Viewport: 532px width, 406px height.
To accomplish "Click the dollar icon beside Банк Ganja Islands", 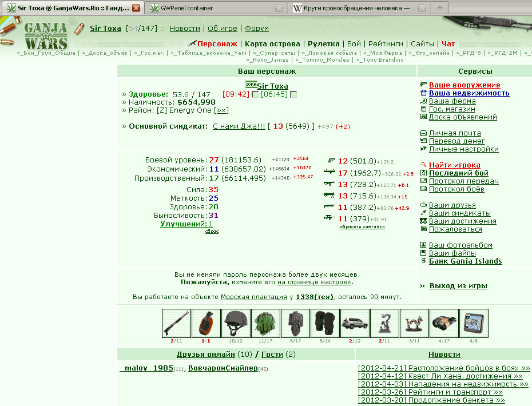I will tap(423, 261).
